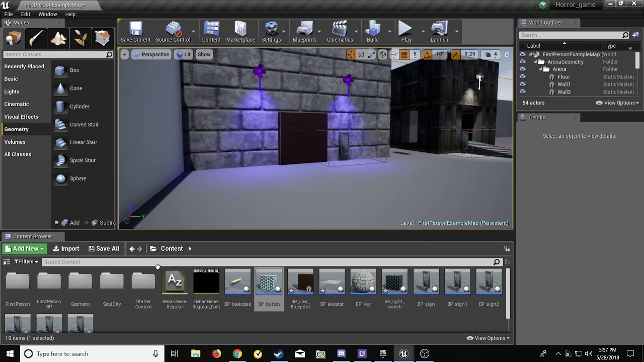Viewport: 644px width, 362px height.
Task: Open the Marketplace toolbar icon
Action: [240, 32]
